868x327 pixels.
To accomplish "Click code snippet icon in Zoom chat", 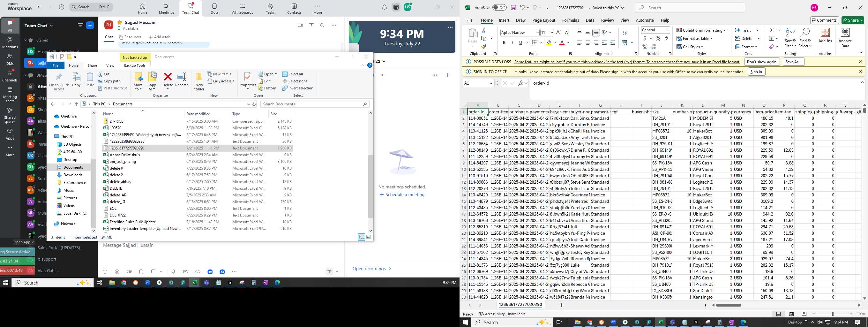I will 198,272.
